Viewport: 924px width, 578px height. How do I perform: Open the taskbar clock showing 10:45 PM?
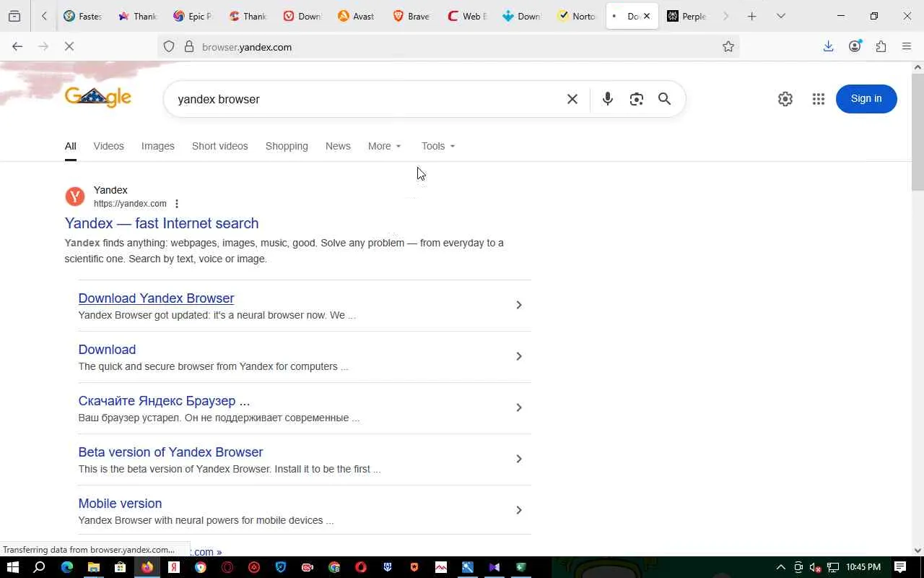[863, 567]
